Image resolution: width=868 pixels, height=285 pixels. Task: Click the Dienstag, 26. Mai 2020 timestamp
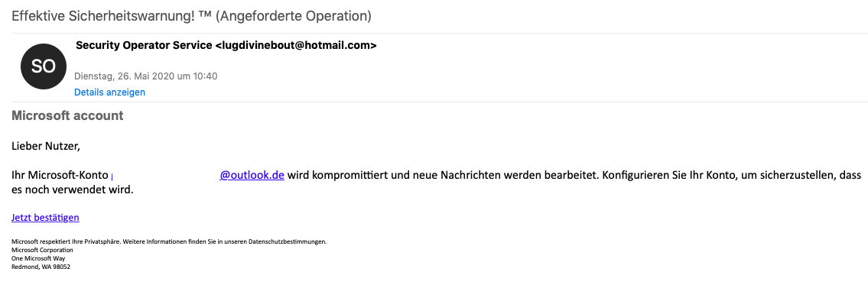145,76
